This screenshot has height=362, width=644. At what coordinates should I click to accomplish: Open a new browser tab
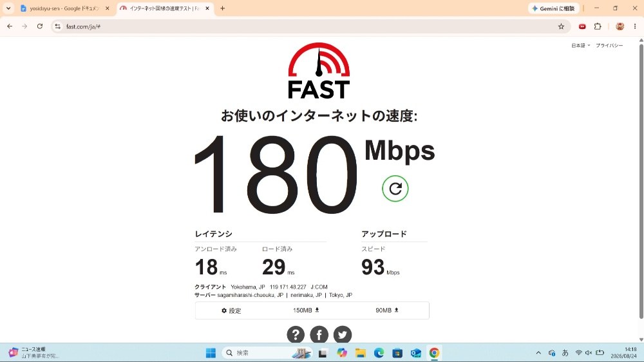[222, 8]
